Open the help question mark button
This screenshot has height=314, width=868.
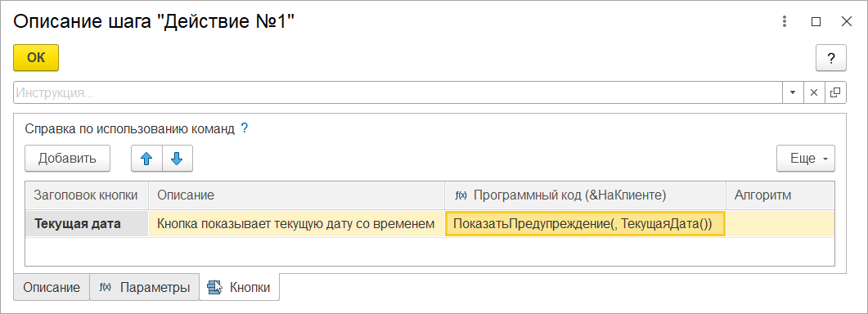[831, 58]
